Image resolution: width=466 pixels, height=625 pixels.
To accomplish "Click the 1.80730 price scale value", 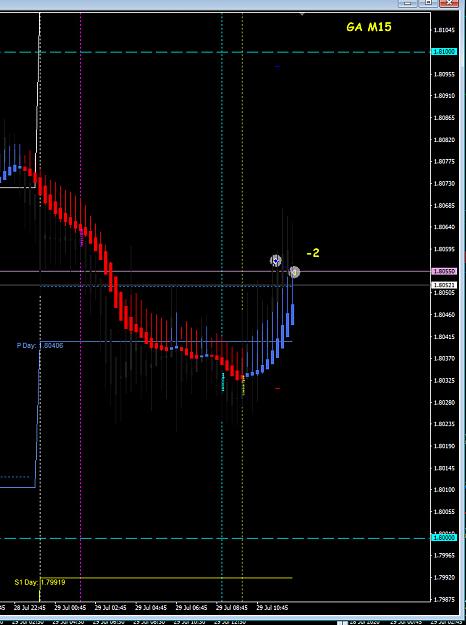I will (444, 184).
